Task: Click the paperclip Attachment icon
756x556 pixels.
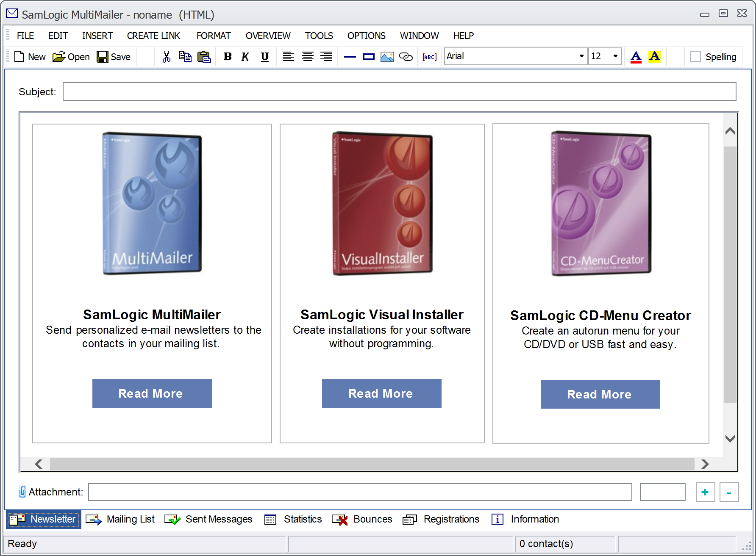Action: coord(22,492)
